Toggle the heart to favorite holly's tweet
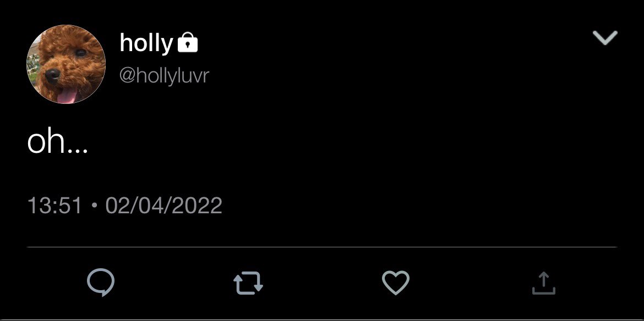Image resolution: width=644 pixels, height=321 pixels. coord(396,283)
